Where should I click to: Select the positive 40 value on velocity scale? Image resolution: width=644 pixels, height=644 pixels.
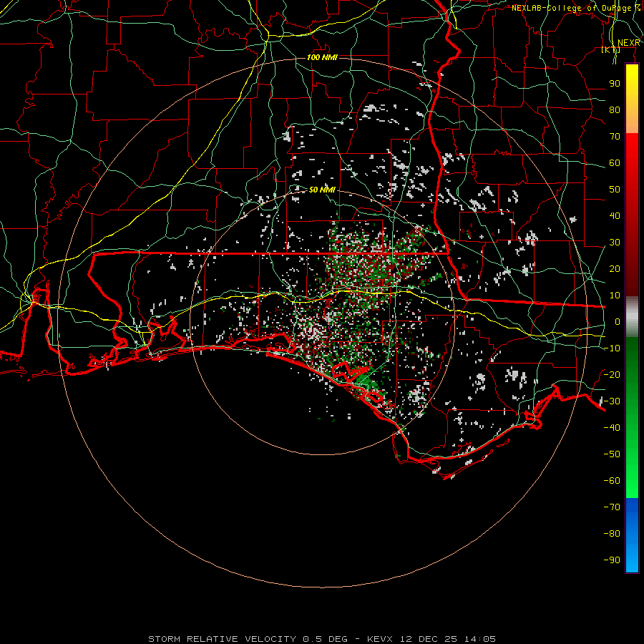coord(615,215)
